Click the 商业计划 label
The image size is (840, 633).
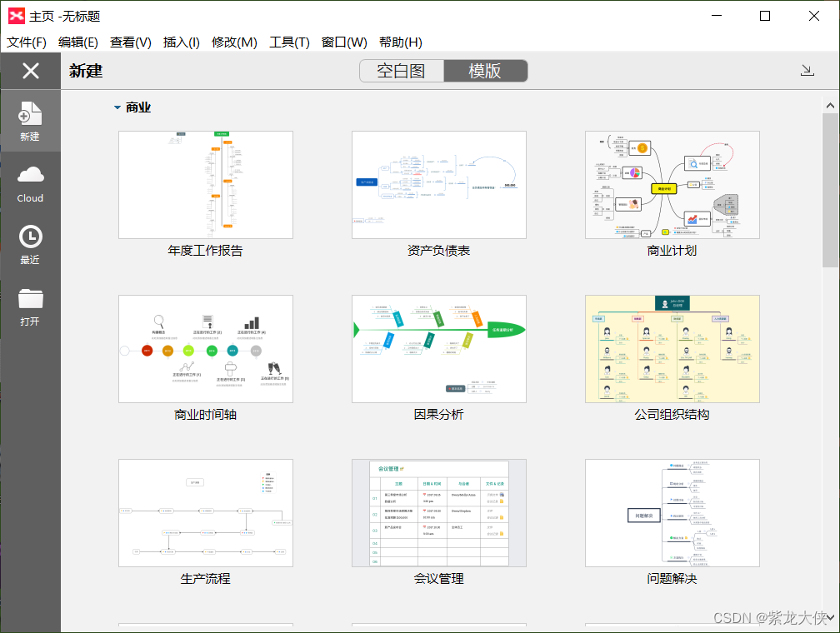click(672, 251)
